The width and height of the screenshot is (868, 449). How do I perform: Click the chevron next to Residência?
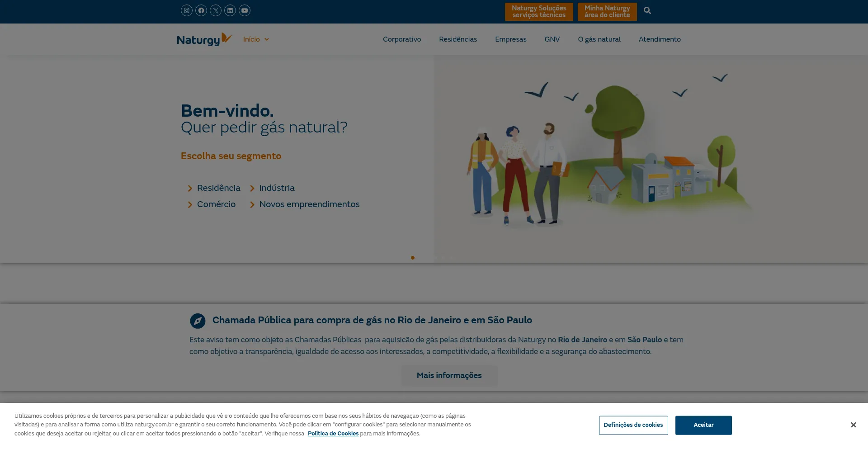190,189
